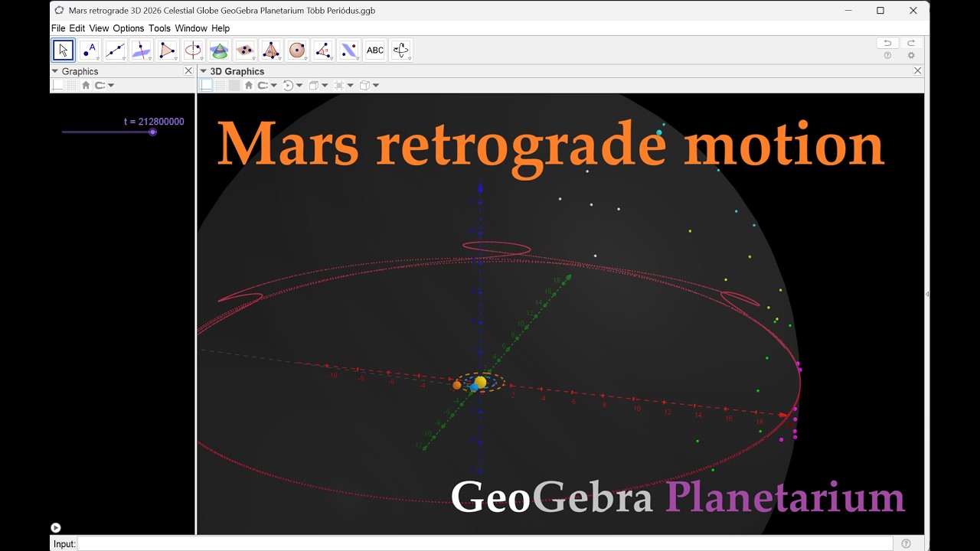Expand the right sidebar handle
This screenshot has width=980, height=551.
(927, 294)
